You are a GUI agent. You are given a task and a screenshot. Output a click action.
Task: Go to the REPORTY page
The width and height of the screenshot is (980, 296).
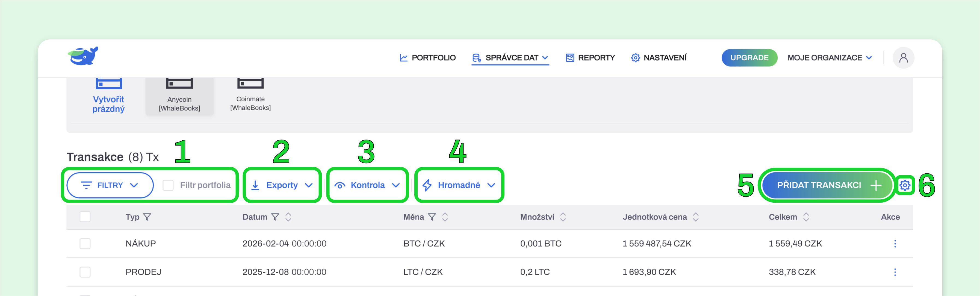coord(590,58)
